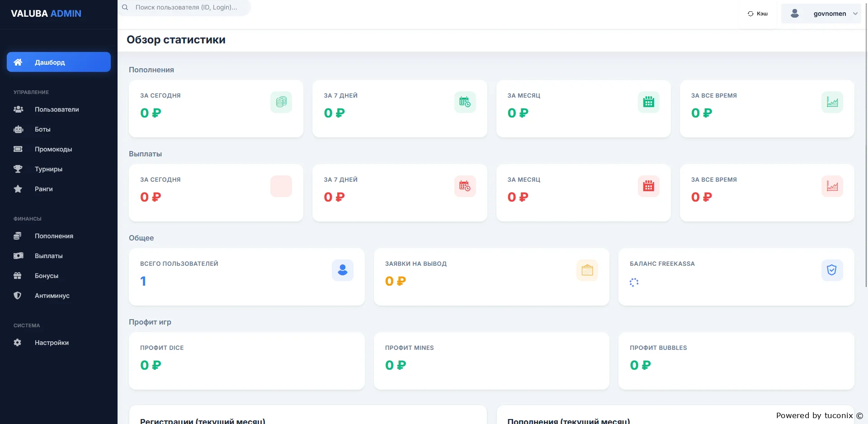Click the shield icon for Антиминус
868x424 pixels.
click(x=18, y=296)
